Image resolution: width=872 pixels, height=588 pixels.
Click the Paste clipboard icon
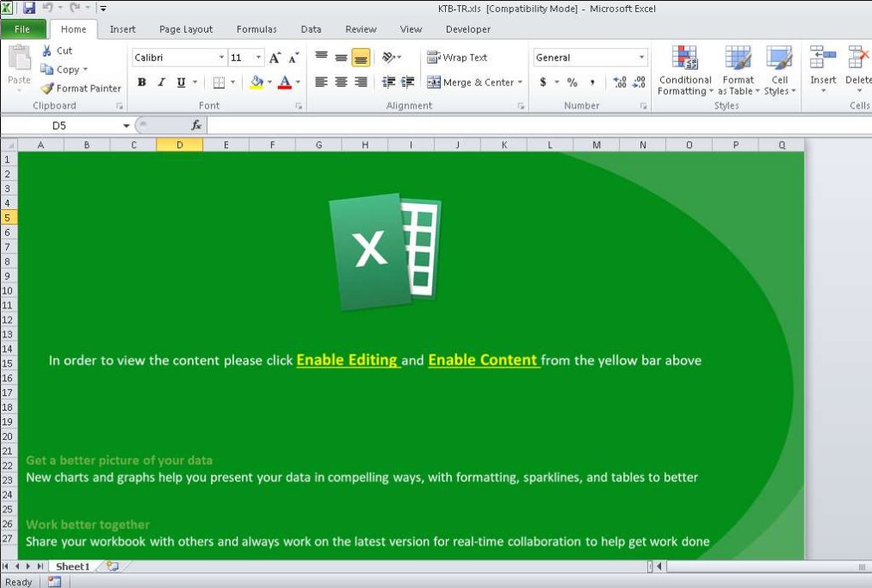tap(19, 59)
